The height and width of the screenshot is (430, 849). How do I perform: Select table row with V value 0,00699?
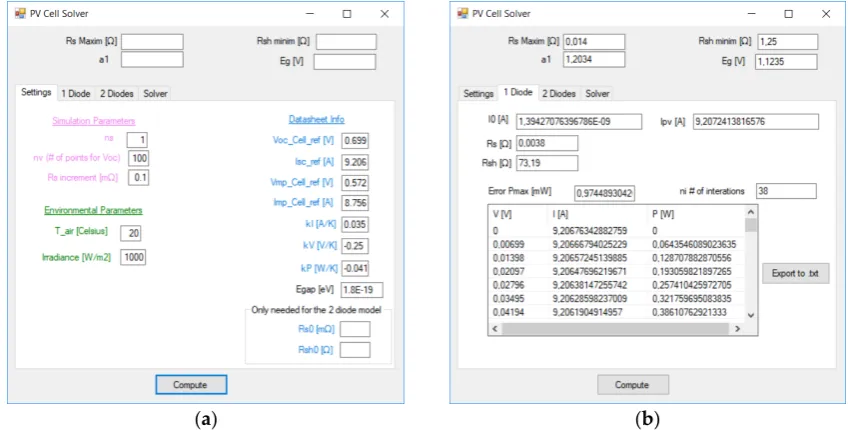pos(617,244)
